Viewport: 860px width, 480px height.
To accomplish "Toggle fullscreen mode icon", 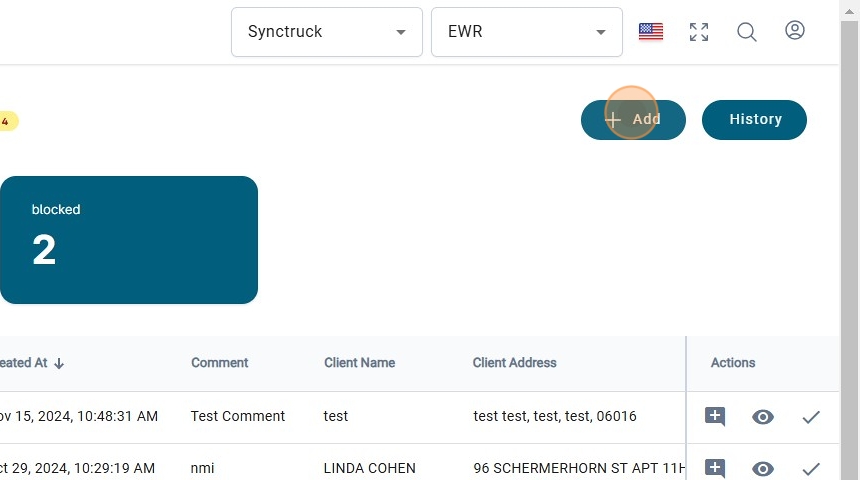I will pyautogui.click(x=699, y=32).
